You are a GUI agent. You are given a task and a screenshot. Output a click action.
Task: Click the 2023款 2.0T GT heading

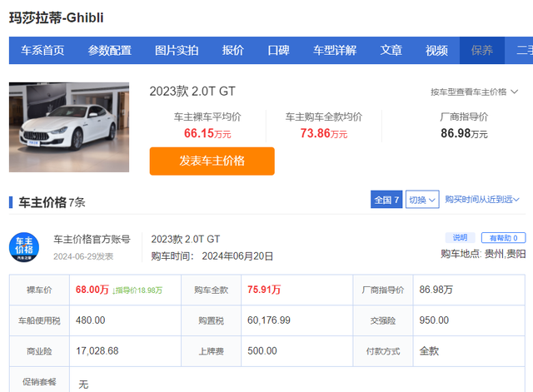192,92
